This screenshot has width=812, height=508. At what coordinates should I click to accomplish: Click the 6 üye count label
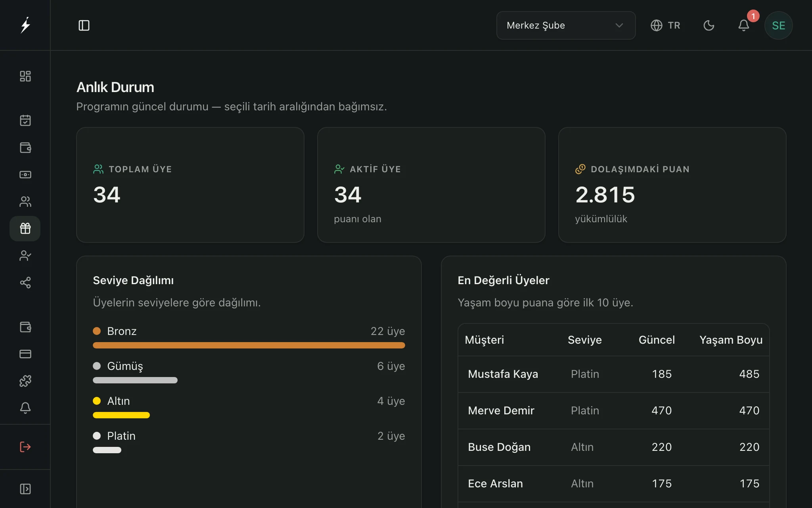pos(391,366)
